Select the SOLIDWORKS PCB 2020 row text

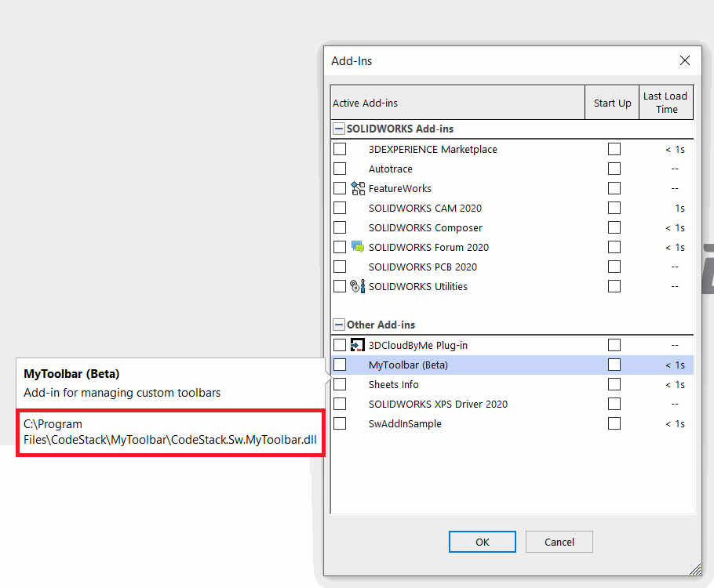pyautogui.click(x=423, y=267)
